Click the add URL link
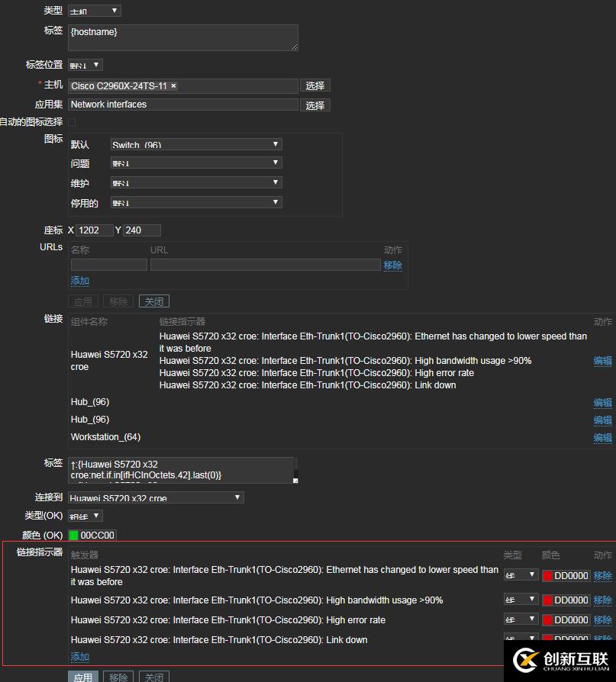Screen dimensions: 616x682 click(x=79, y=281)
